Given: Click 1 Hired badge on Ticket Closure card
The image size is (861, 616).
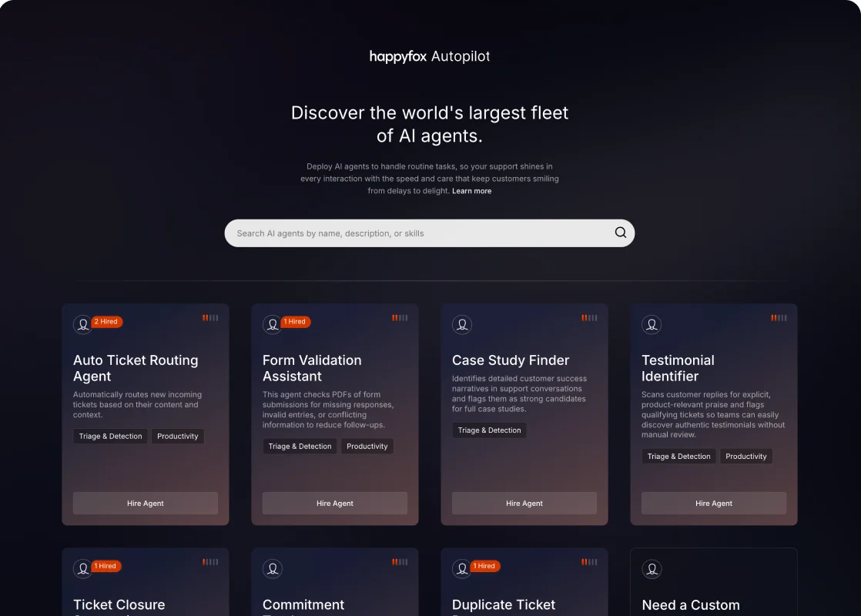Looking at the screenshot, I should pos(106,566).
